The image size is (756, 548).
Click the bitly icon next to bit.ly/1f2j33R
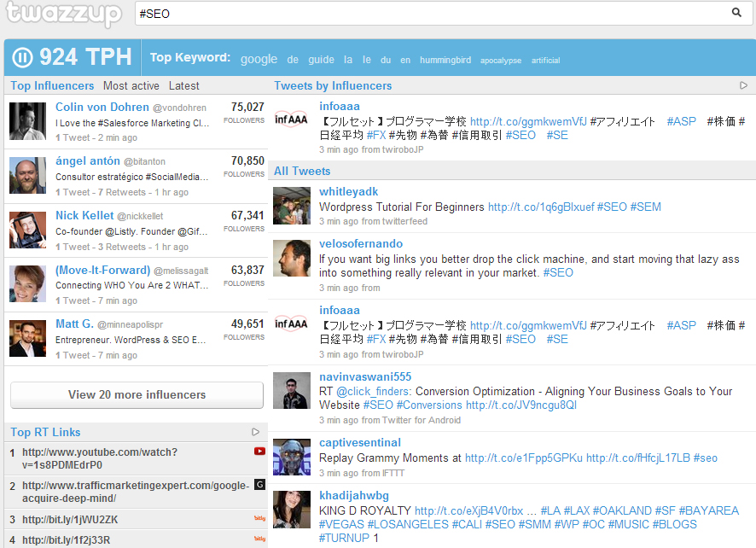tap(260, 539)
